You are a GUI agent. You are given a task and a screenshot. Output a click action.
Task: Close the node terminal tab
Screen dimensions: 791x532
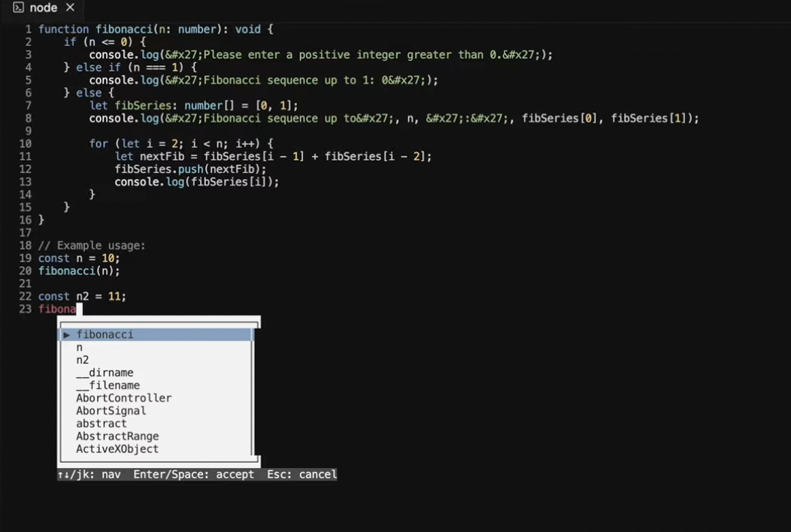(x=70, y=8)
